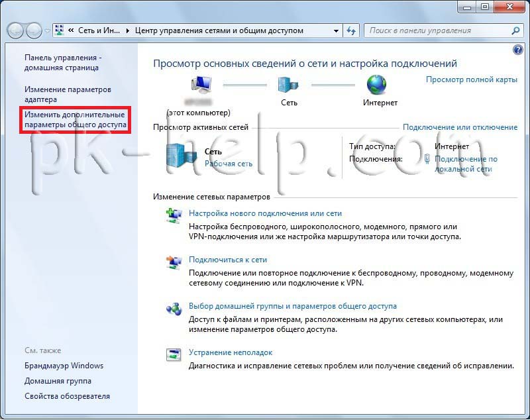Open the address bar history dropdown arrow
Image resolution: width=530 pixels, height=420 pixels.
[336, 30]
